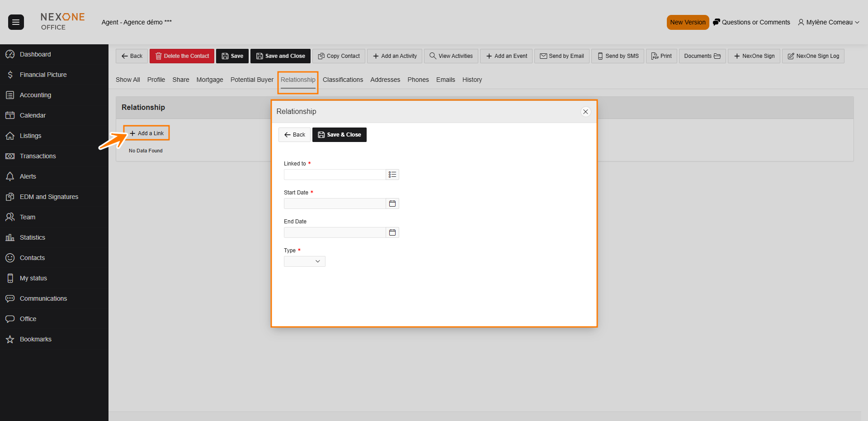Open the hamburger menu icon
This screenshot has height=421, width=868.
point(16,22)
